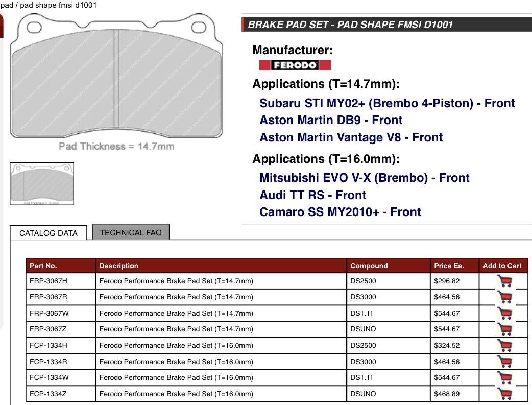Open Subaru STI MY02+ Front application link
The width and height of the screenshot is (532, 405).
[387, 103]
